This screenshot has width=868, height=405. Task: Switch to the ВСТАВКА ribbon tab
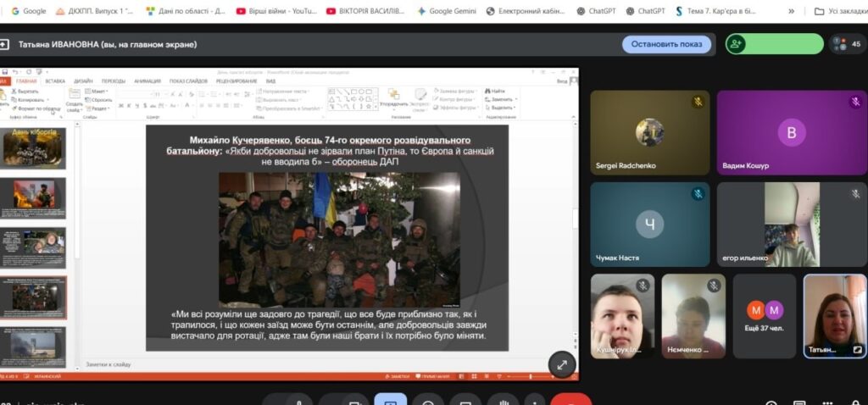[x=55, y=81]
